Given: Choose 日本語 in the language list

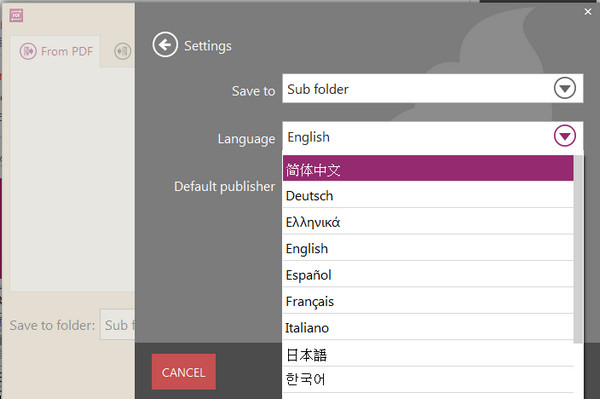Looking at the screenshot, I should [x=428, y=354].
